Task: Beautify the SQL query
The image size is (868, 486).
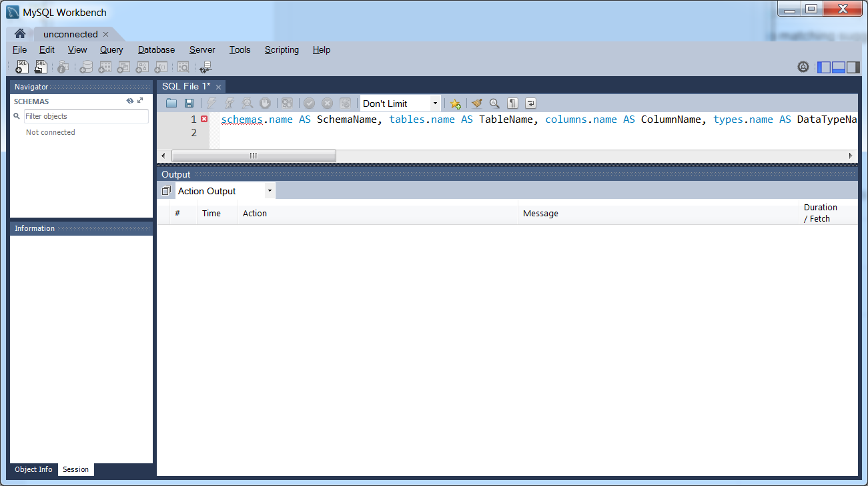Action: tap(476, 103)
